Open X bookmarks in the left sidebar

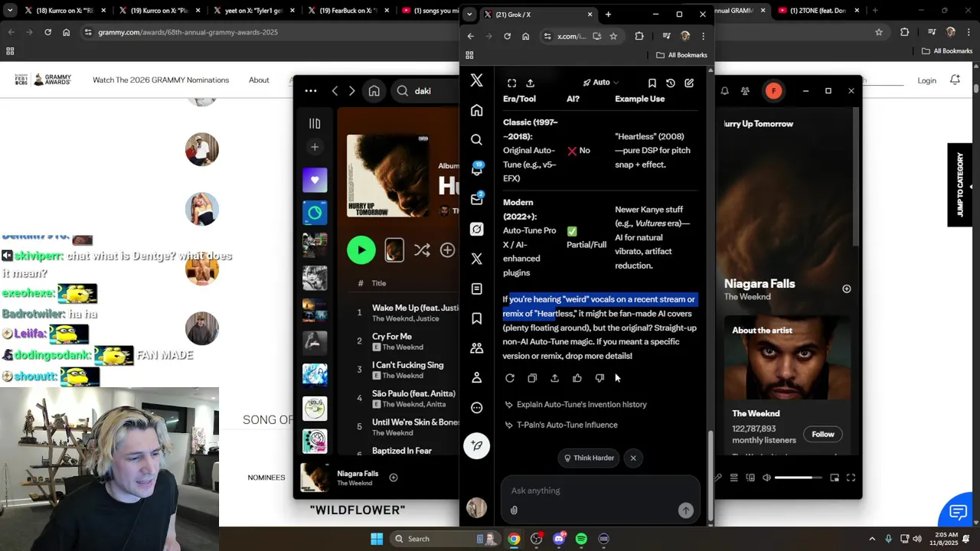[476, 318]
